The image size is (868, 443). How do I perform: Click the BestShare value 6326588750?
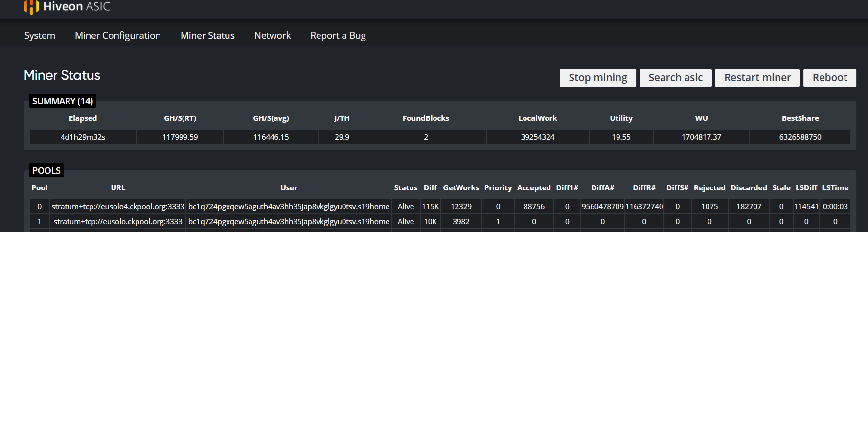pyautogui.click(x=800, y=137)
